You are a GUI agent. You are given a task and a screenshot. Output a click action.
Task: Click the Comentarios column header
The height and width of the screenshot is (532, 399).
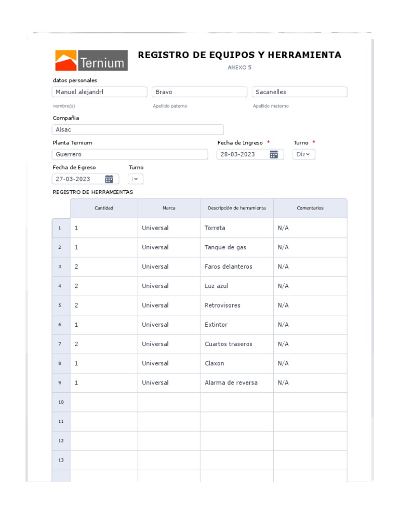pos(310,208)
